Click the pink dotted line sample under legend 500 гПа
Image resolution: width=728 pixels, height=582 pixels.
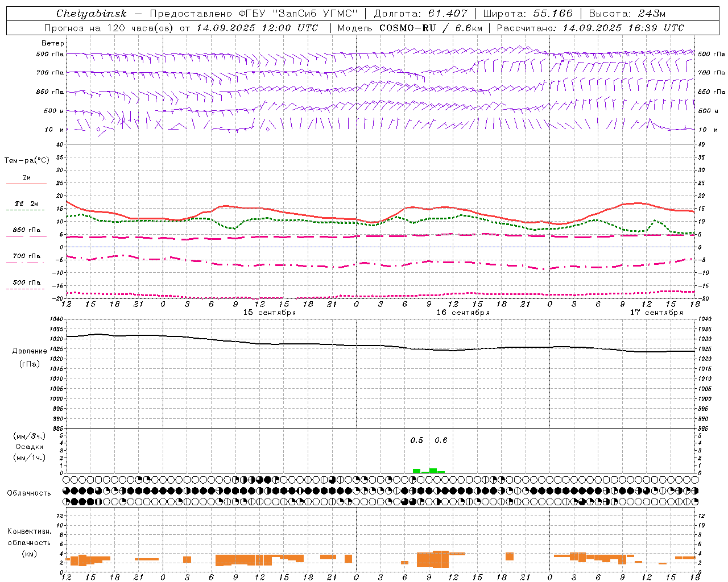[25, 289]
